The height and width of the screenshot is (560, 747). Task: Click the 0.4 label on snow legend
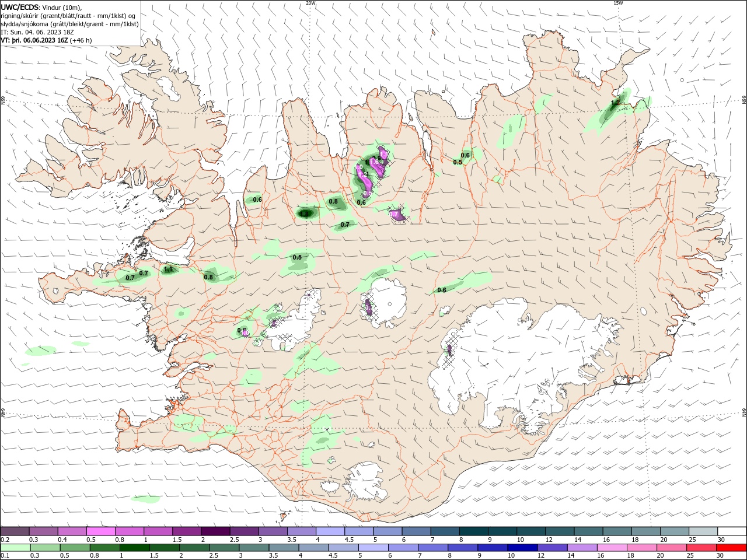pos(62,540)
